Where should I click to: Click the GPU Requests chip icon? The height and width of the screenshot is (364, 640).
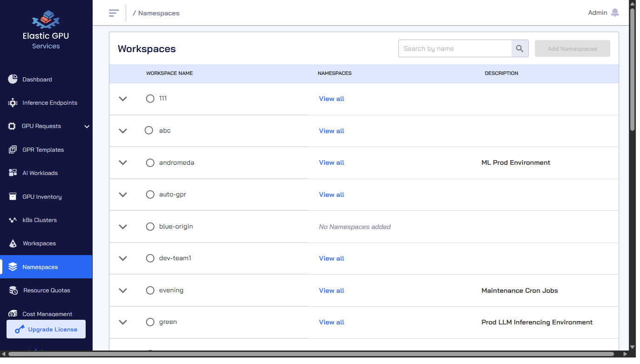[12, 126]
